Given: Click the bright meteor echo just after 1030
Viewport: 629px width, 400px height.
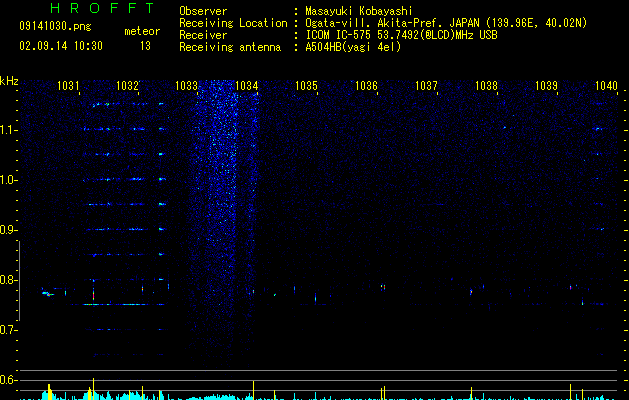Looking at the screenshot, I should point(48,294).
